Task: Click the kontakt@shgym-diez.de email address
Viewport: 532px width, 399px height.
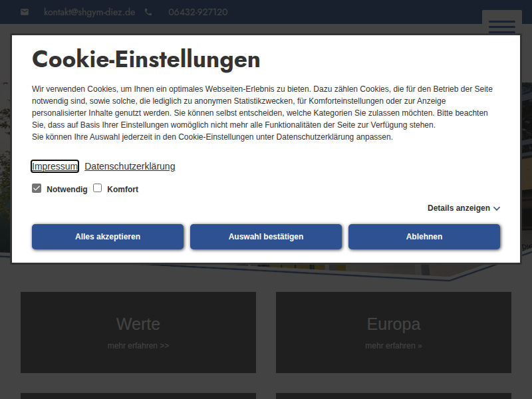Action: 89,12
